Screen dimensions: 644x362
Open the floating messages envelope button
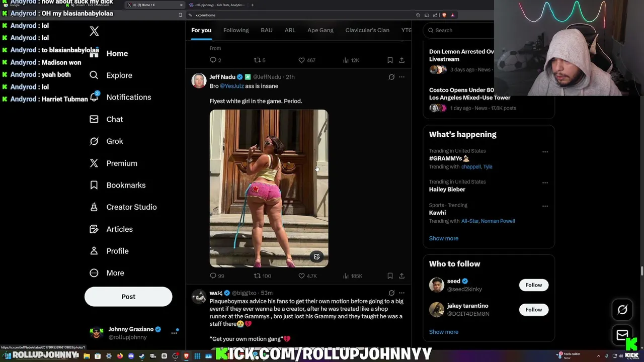tap(622, 335)
